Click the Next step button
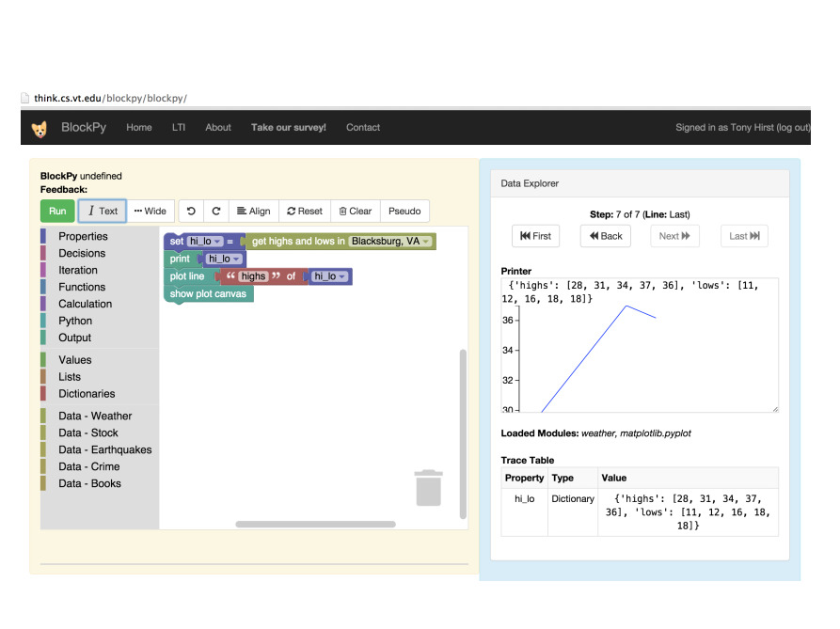The image size is (840, 629). click(674, 236)
